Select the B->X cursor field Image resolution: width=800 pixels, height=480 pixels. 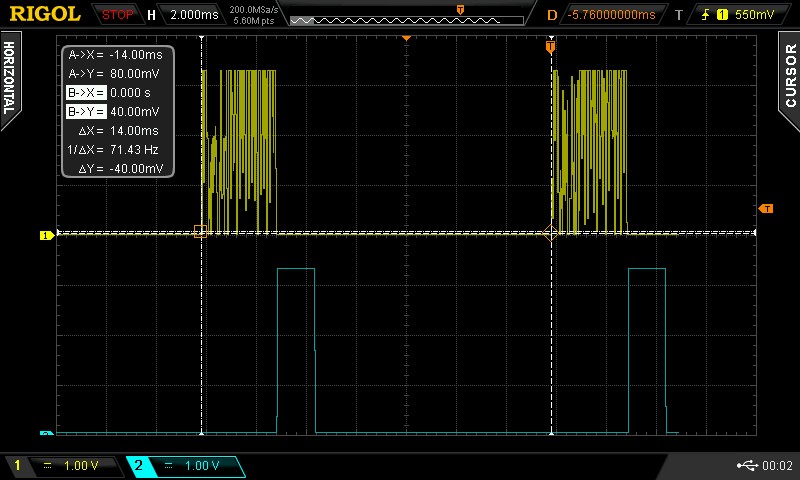pos(86,92)
